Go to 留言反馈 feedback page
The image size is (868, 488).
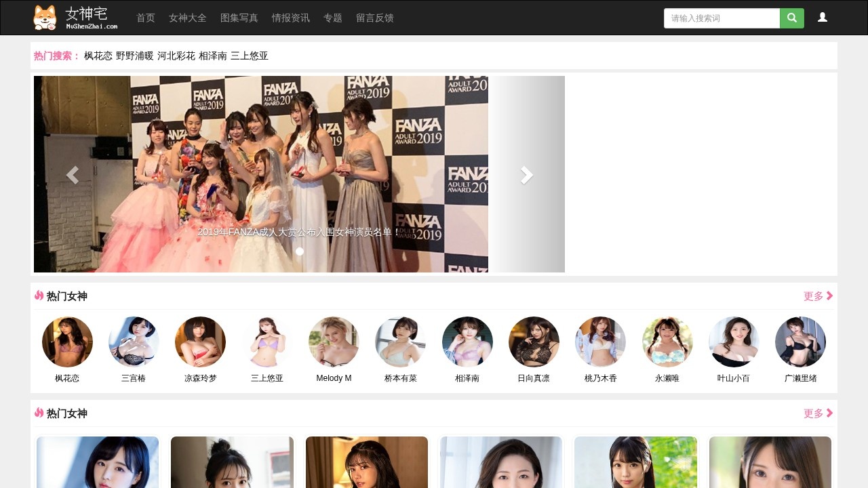pos(375,18)
